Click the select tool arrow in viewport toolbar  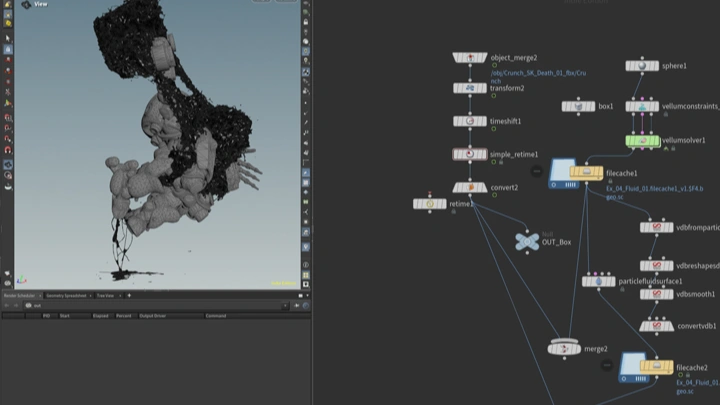point(7,38)
